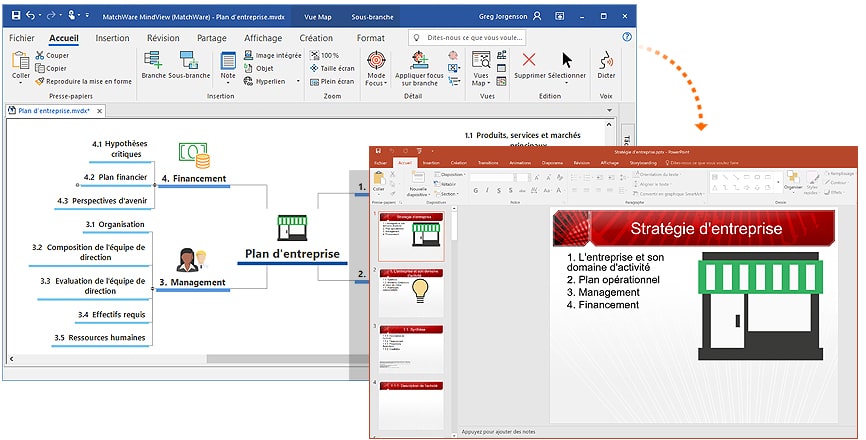Insert a Sous-branche from the ribbon button

click(x=189, y=65)
